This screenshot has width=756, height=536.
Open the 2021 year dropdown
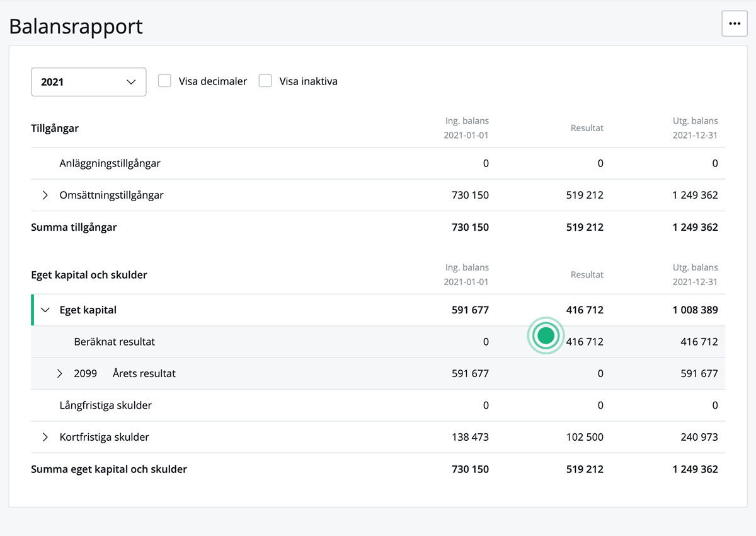coord(89,82)
